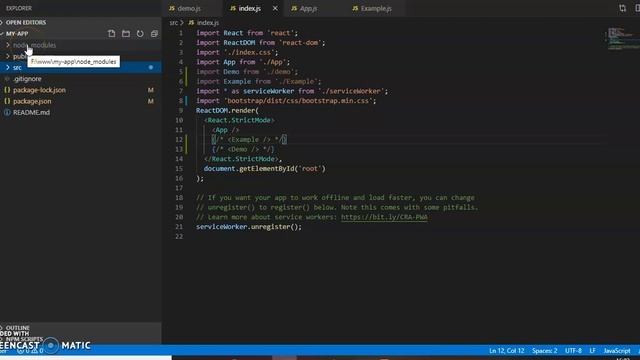Click the src breadcrumb segment

[x=173, y=23]
